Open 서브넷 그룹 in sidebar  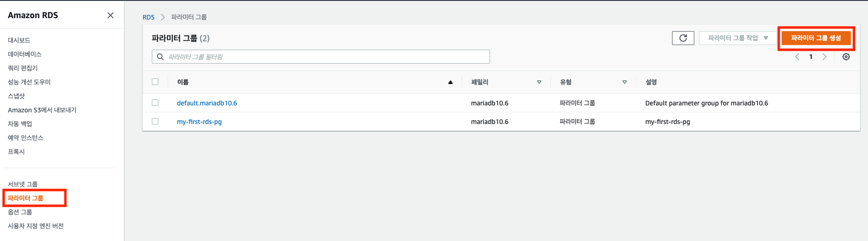pos(23,184)
